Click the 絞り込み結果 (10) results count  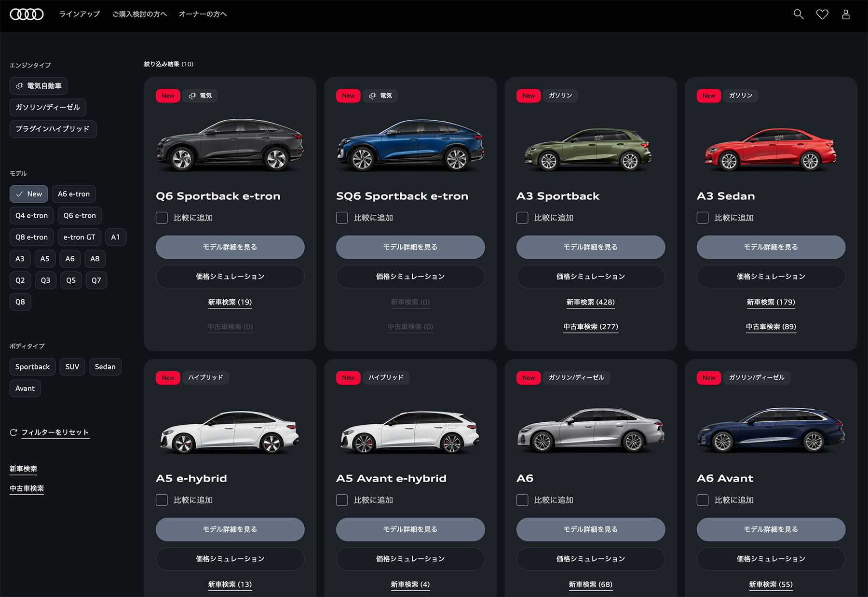click(x=169, y=64)
